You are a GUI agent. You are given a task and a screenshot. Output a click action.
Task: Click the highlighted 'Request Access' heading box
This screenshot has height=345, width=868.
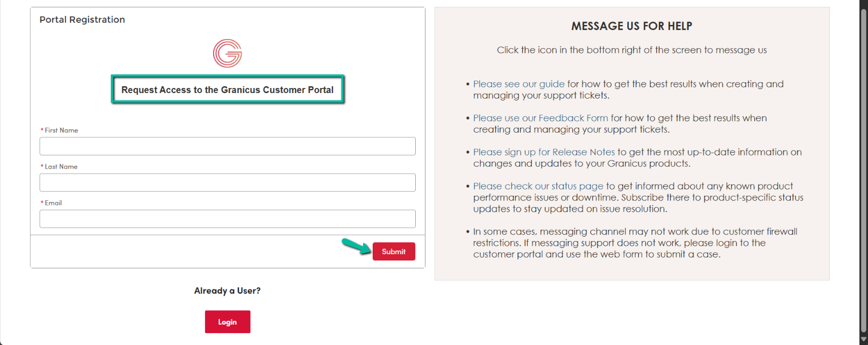coord(228,90)
